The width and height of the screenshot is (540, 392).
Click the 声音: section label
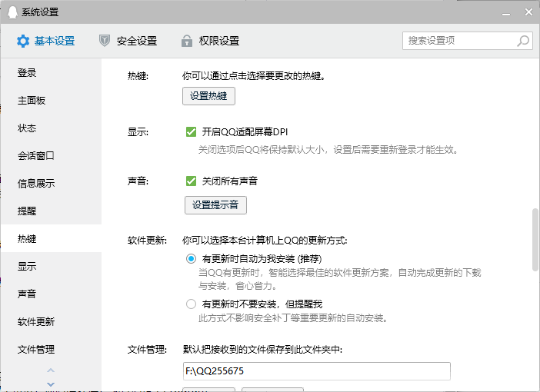(x=138, y=181)
